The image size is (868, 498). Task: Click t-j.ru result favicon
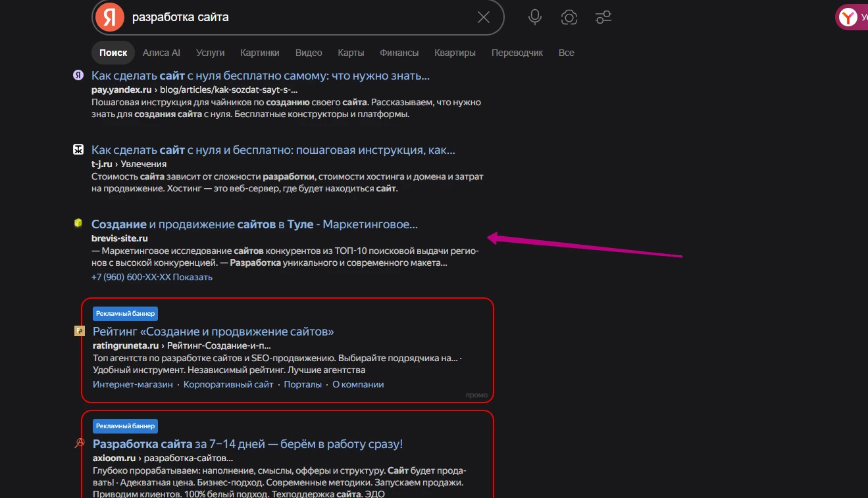pos(78,149)
